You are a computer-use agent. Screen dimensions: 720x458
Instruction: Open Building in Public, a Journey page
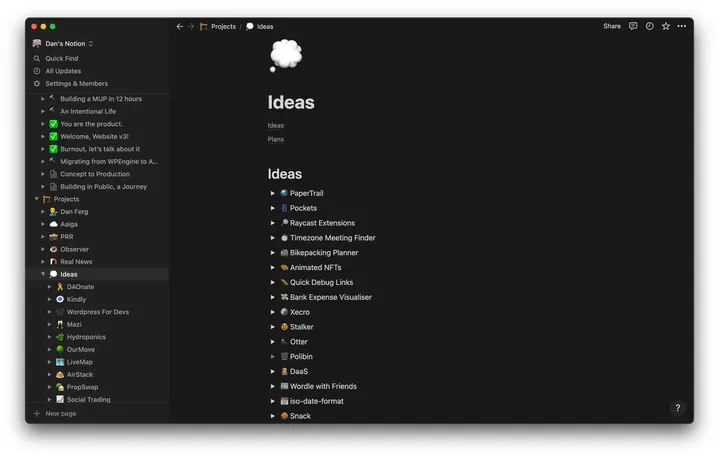click(x=104, y=187)
